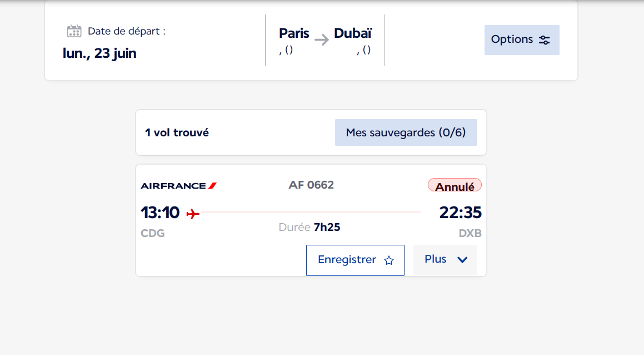This screenshot has height=355, width=644.
Task: Click the red airplane icon
Action: click(x=193, y=214)
